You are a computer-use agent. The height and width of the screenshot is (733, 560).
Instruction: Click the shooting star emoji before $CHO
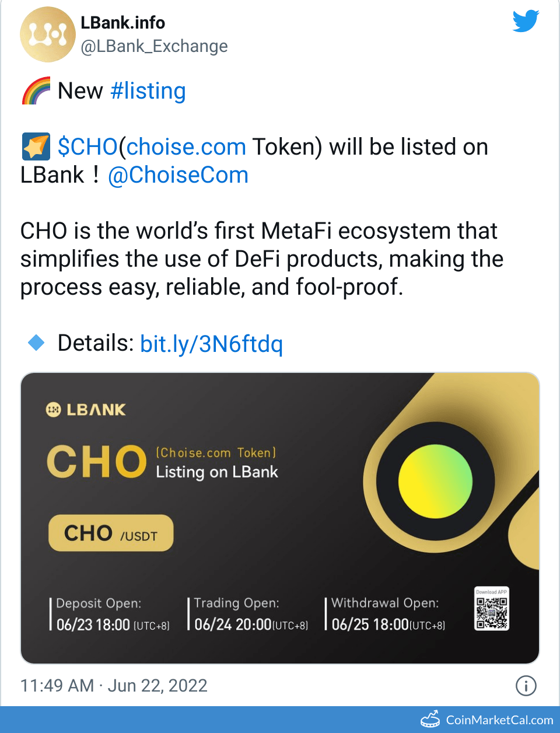coord(35,146)
